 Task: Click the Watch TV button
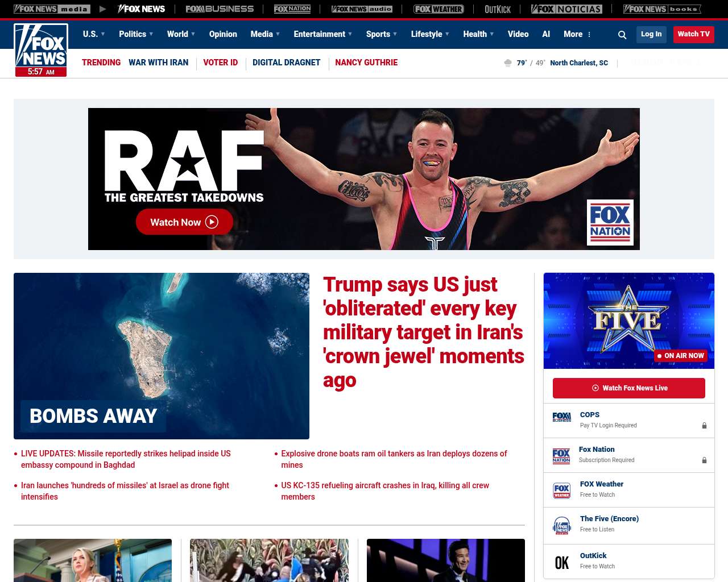[693, 34]
